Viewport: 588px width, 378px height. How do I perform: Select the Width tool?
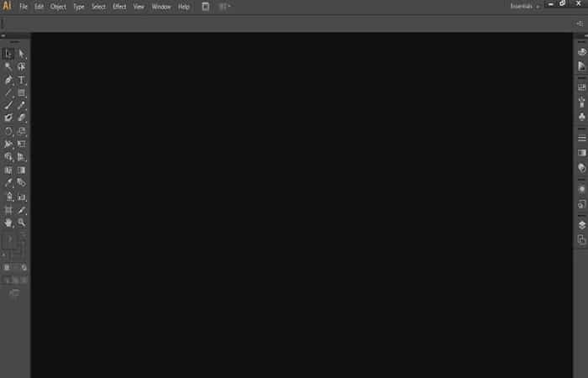[x=8, y=144]
